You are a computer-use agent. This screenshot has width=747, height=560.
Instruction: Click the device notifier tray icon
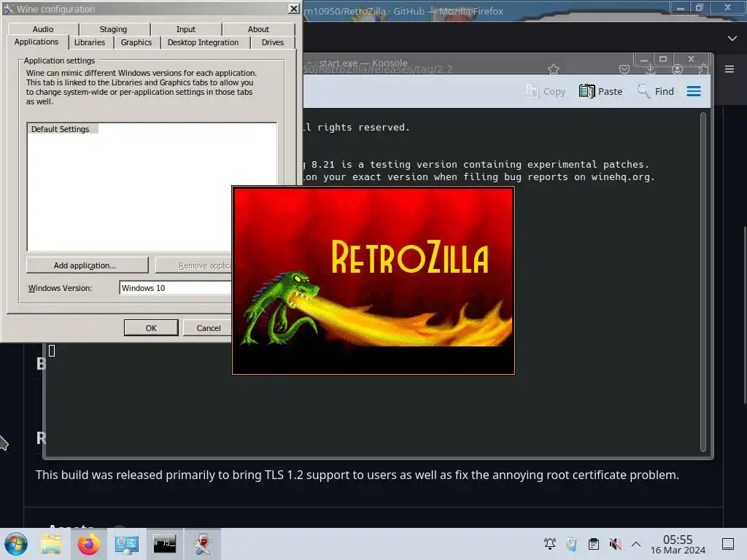pyautogui.click(x=571, y=544)
